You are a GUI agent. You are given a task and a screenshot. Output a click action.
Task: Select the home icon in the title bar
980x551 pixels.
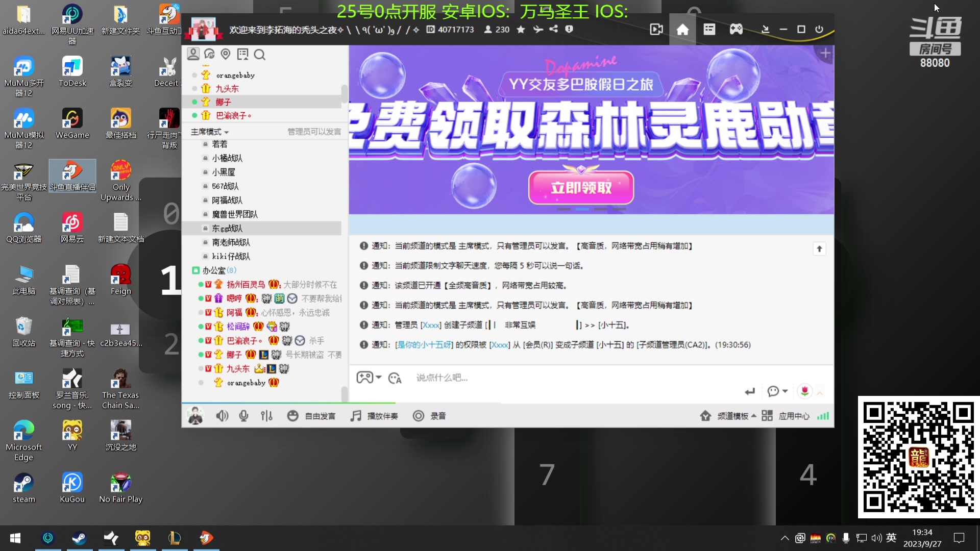click(682, 29)
